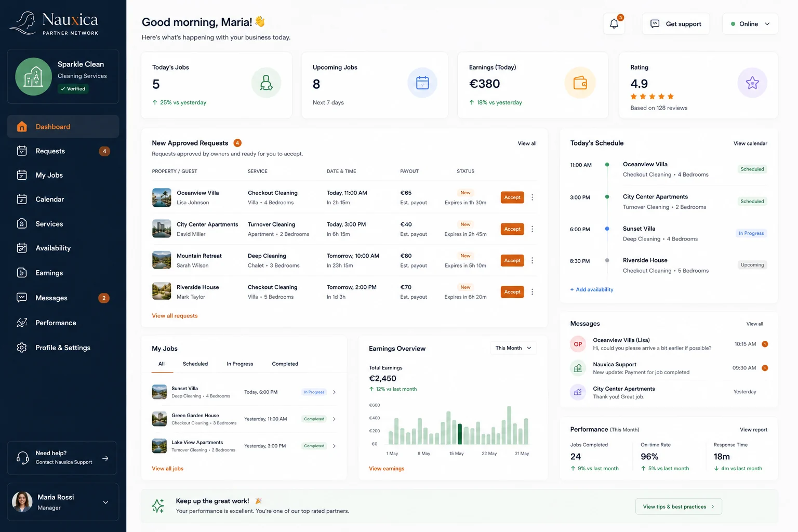Image resolution: width=798 pixels, height=532 pixels.
Task: Open the Online status dropdown
Action: 750,24
